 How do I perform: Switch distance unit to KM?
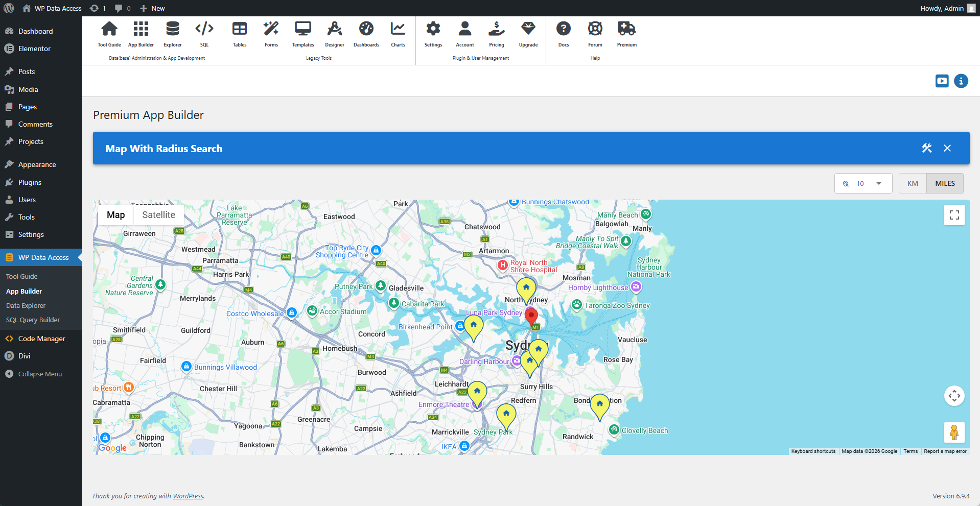pos(913,183)
